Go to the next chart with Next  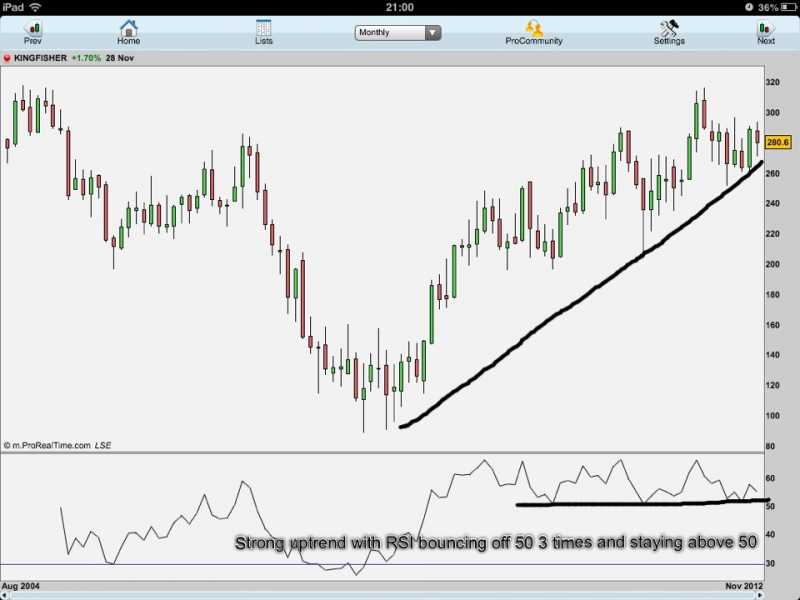[766, 32]
